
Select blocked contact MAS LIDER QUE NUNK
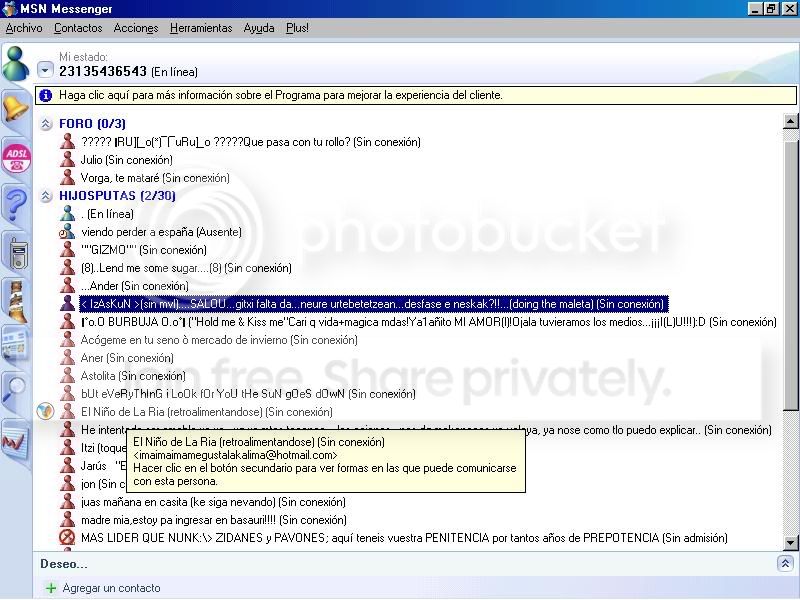click(x=404, y=538)
